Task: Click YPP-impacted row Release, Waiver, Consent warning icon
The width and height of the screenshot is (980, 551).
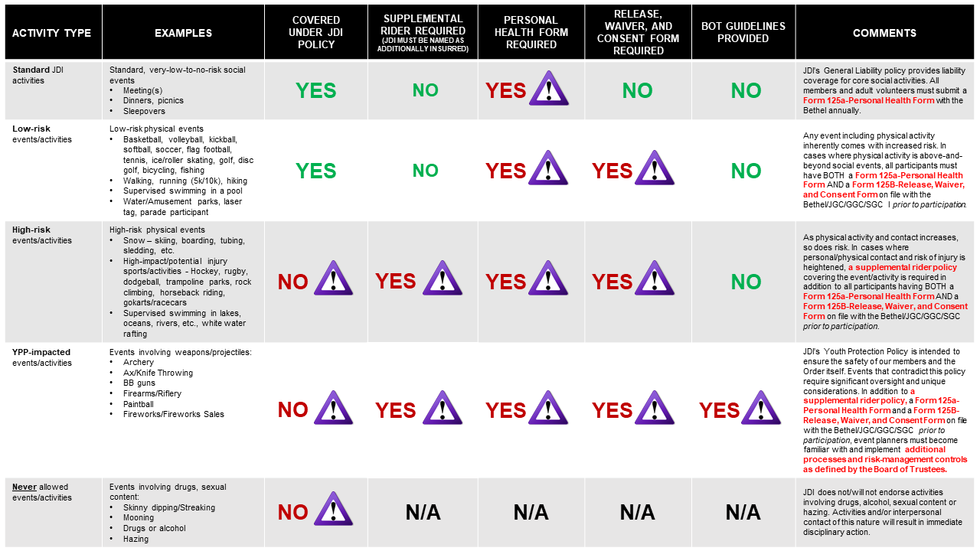Action: [655, 408]
